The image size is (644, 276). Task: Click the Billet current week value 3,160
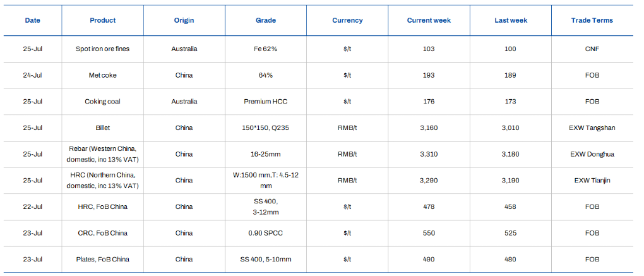tap(429, 128)
